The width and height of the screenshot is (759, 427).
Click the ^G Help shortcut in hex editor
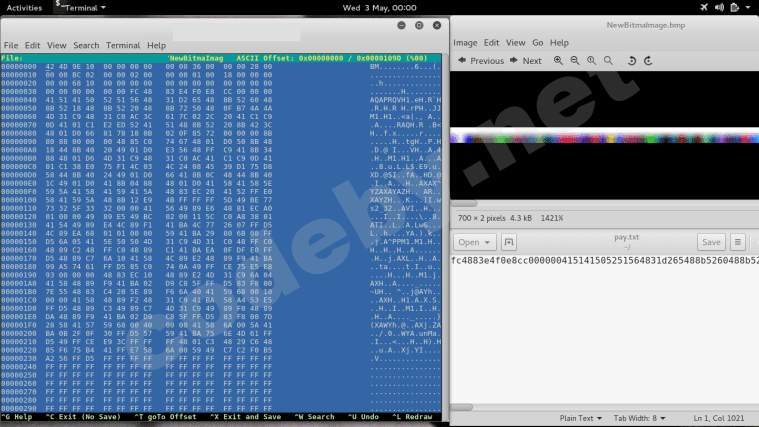(17, 416)
